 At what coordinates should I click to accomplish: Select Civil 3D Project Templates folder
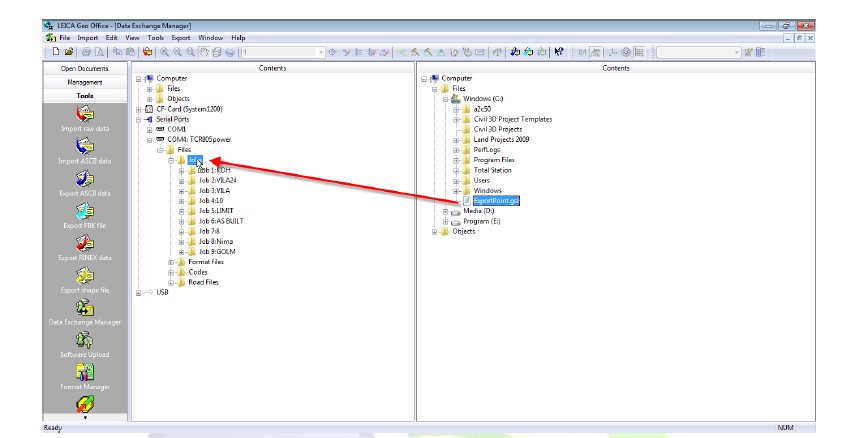[x=513, y=119]
